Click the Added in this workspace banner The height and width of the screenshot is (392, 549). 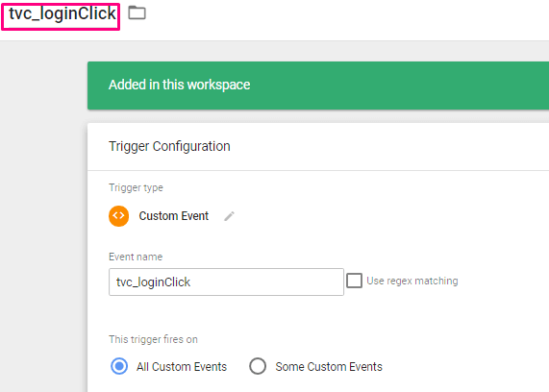tap(318, 86)
